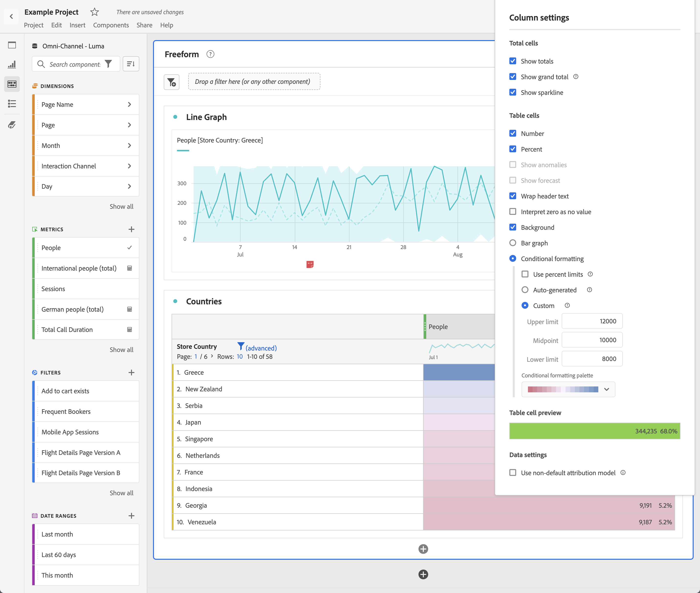Enable Interpret zero as no value
The height and width of the screenshot is (593, 700).
click(513, 212)
